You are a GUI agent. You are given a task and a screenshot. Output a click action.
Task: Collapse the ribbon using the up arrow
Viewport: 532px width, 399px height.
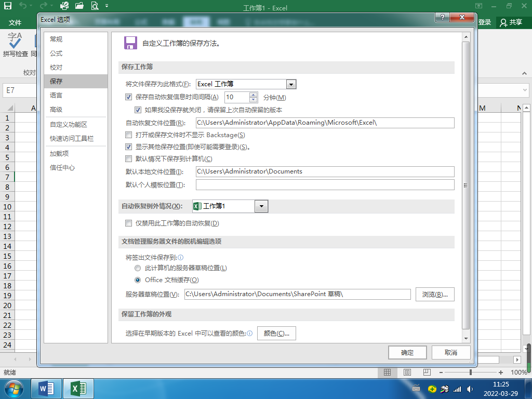click(x=525, y=73)
